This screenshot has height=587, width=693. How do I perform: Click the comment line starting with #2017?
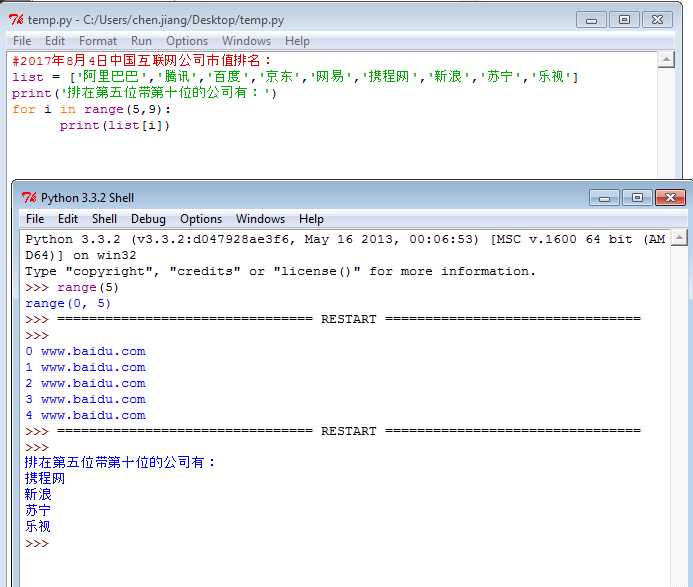click(141, 60)
